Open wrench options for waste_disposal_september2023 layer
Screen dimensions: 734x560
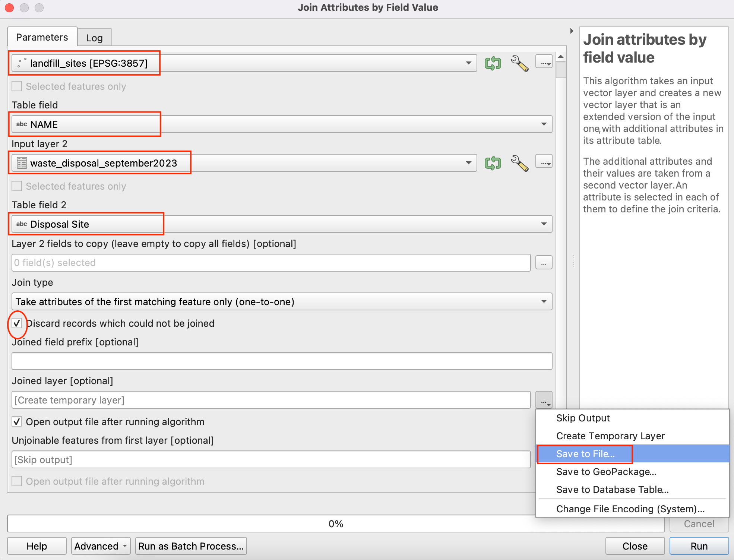pyautogui.click(x=519, y=163)
